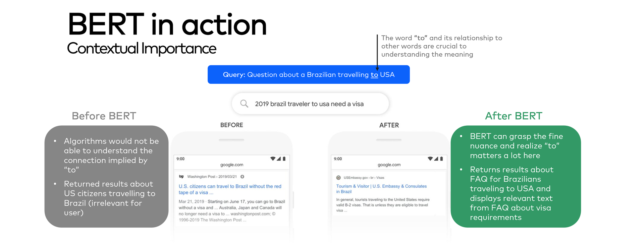
Task: Click google.com address in BEFORE phone
Action: (232, 165)
